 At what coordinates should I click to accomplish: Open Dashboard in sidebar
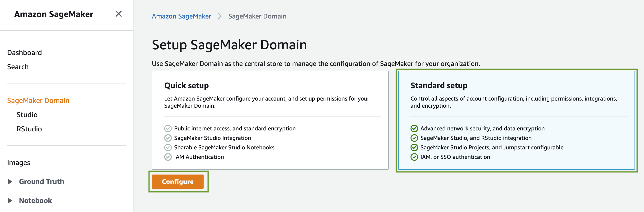[x=24, y=52]
